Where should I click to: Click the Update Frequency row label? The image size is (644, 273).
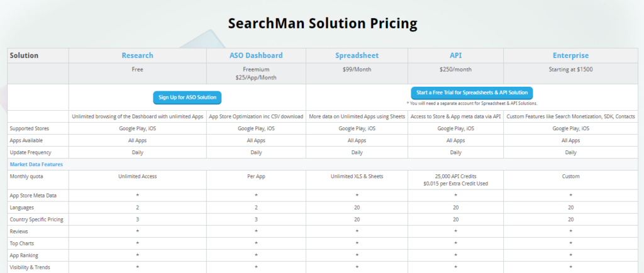pyautogui.click(x=30, y=152)
